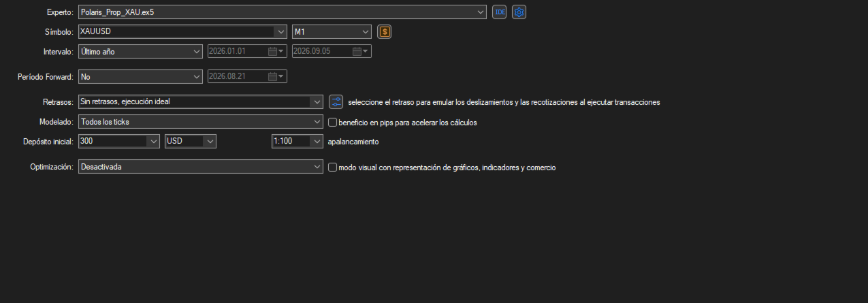Open calendar for end date 2026.09.05
Screen dimensions: 868x303
tap(361, 51)
